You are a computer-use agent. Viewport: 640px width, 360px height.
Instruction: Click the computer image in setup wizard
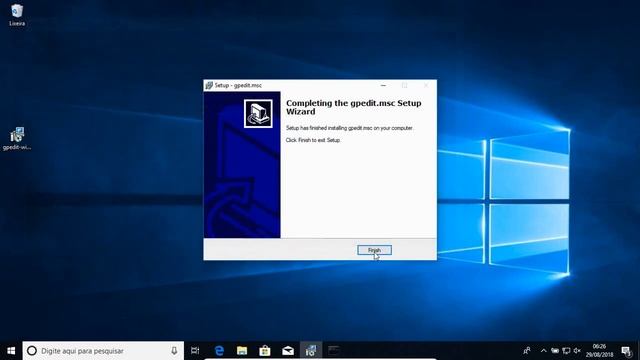[258, 113]
